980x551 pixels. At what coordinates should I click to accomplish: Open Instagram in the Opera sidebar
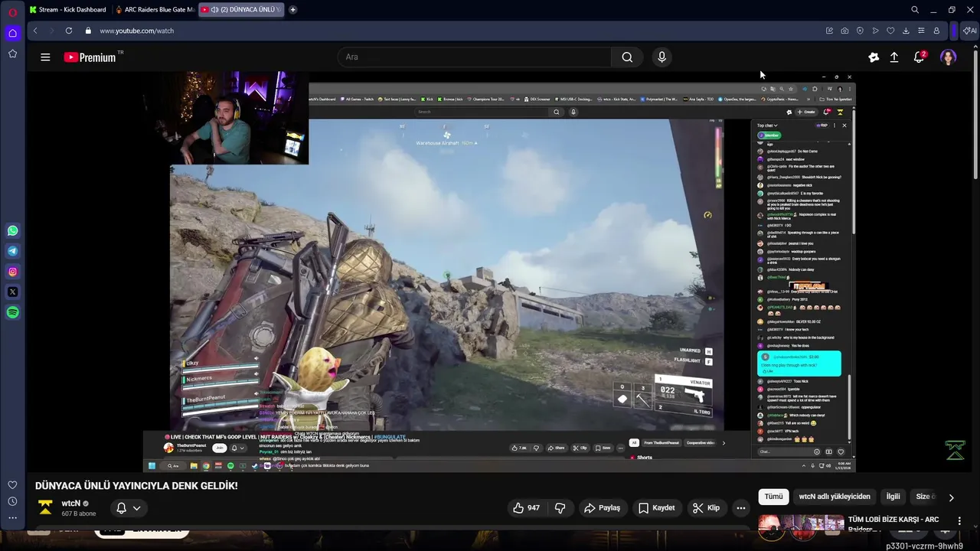[x=12, y=272]
